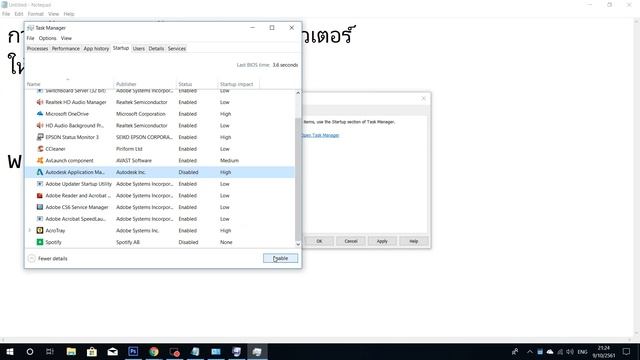The image size is (640, 360).
Task: Click the AcroTray icon
Action: [x=40, y=230]
